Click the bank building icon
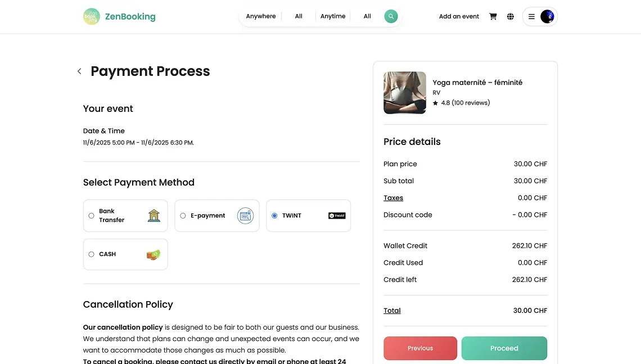This screenshot has width=641, height=364. (x=154, y=215)
